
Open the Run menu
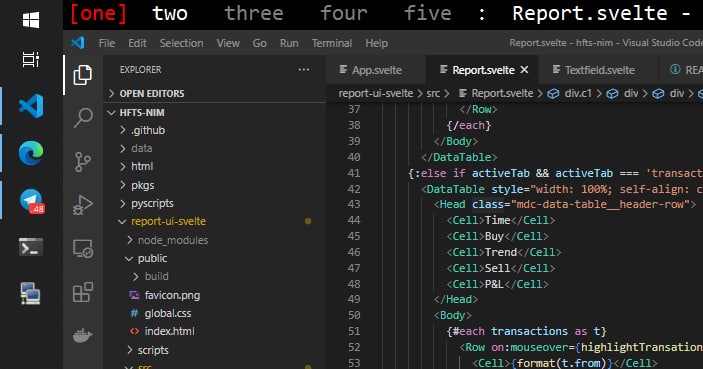click(x=289, y=43)
